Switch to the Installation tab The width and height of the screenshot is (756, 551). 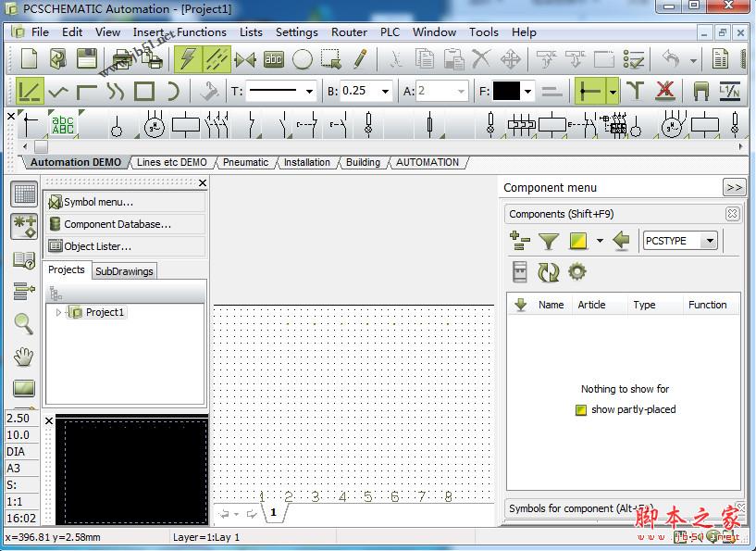tap(306, 163)
